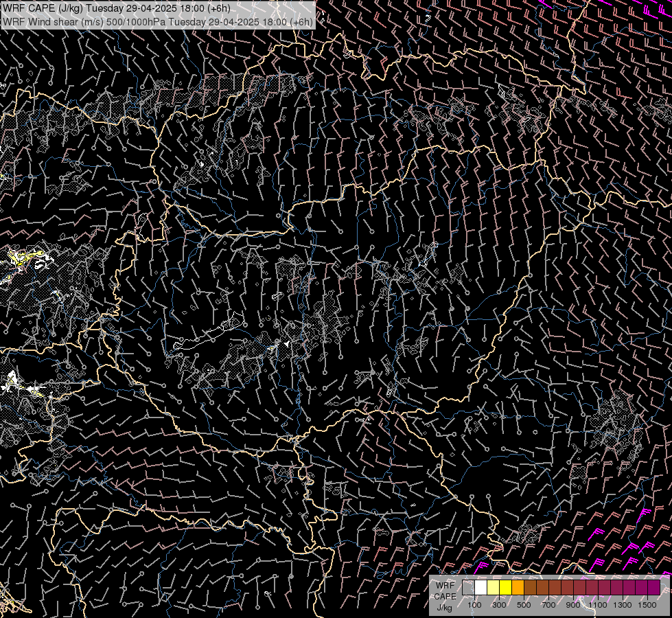The width and height of the screenshot is (672, 618).
Task: Click the 1100 legend label
Action: click(598, 605)
